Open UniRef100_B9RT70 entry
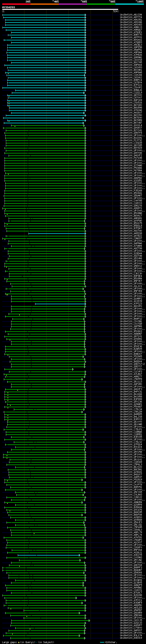 point(131,35)
